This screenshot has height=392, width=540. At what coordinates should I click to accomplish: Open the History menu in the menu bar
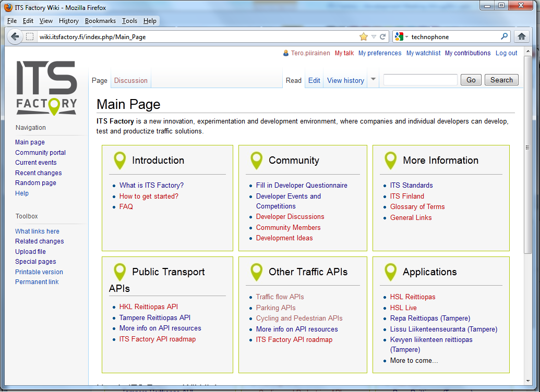[x=69, y=21]
